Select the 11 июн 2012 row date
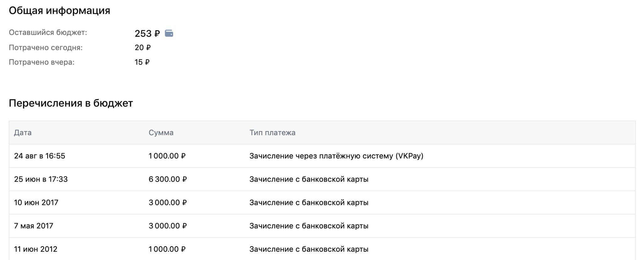The height and width of the screenshot is (260, 644). pyautogui.click(x=36, y=249)
